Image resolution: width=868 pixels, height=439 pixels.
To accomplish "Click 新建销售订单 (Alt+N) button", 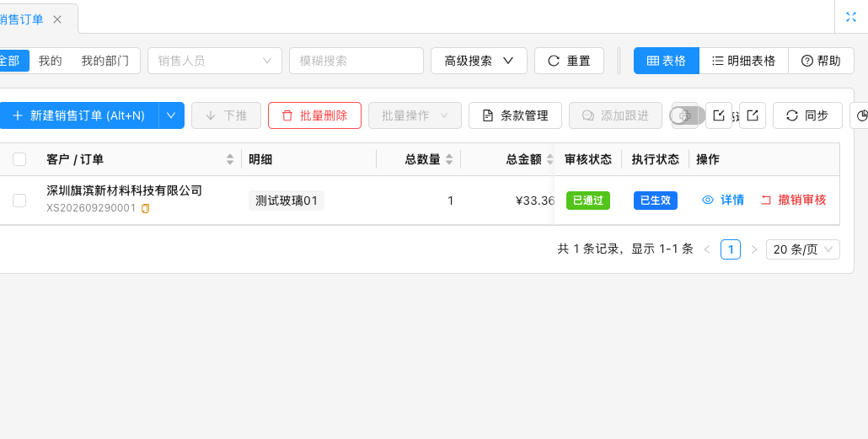I will click(78, 115).
